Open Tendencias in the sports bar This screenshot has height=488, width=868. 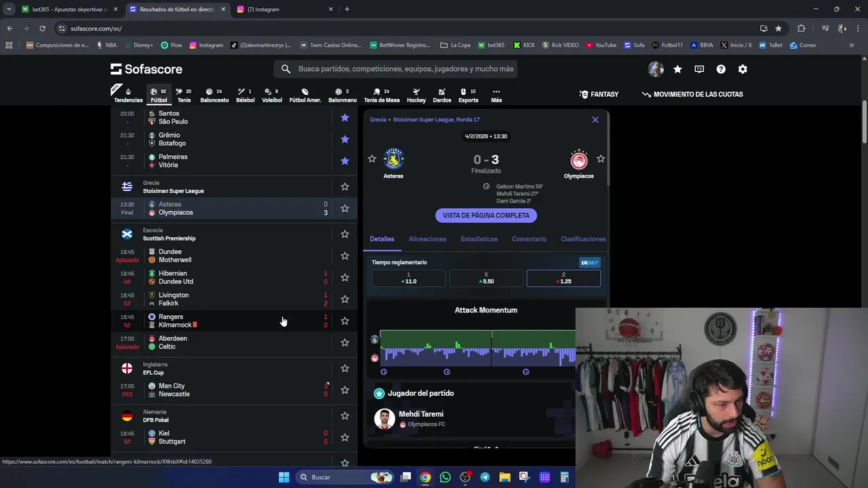click(128, 95)
